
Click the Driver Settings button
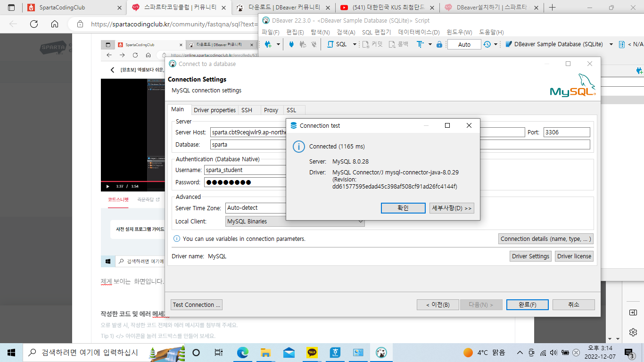pyautogui.click(x=531, y=256)
